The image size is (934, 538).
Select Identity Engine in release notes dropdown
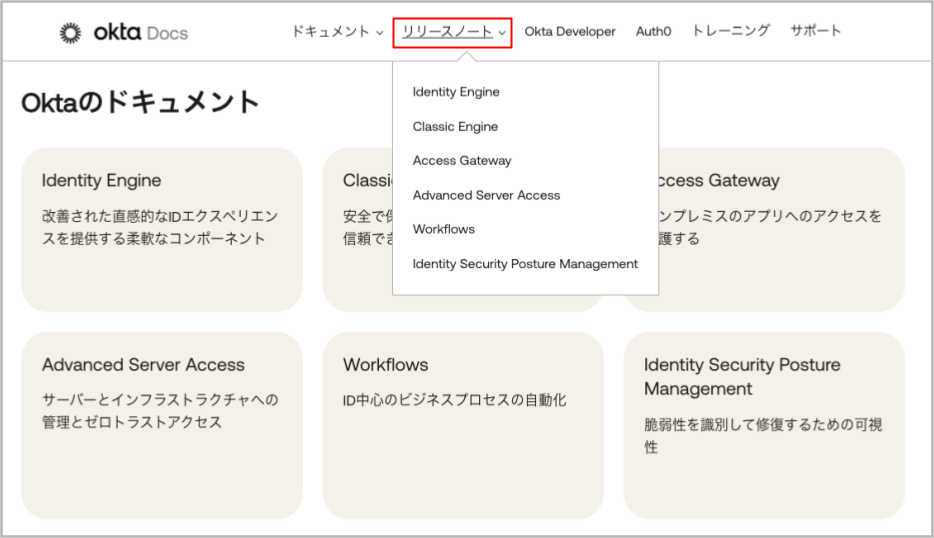click(456, 92)
